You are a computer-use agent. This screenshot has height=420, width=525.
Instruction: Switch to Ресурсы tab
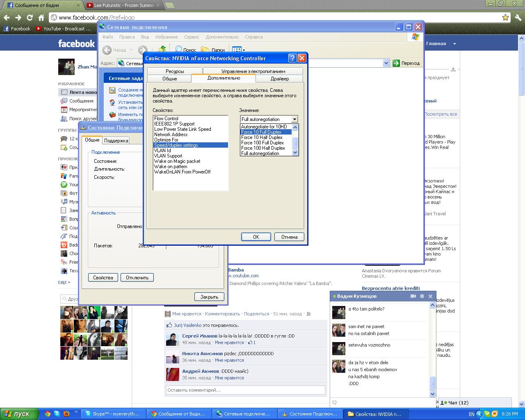coord(175,71)
